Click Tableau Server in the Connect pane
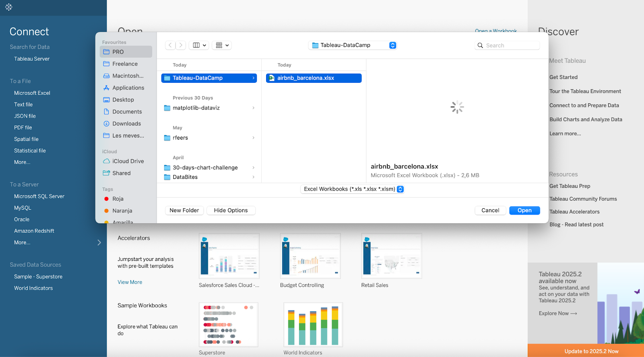 pyautogui.click(x=32, y=59)
